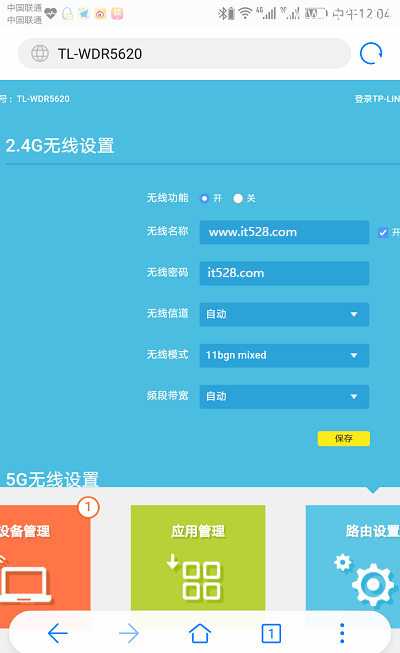Tap the Weibo notification icon
This screenshot has width=400, height=653.
click(100, 14)
